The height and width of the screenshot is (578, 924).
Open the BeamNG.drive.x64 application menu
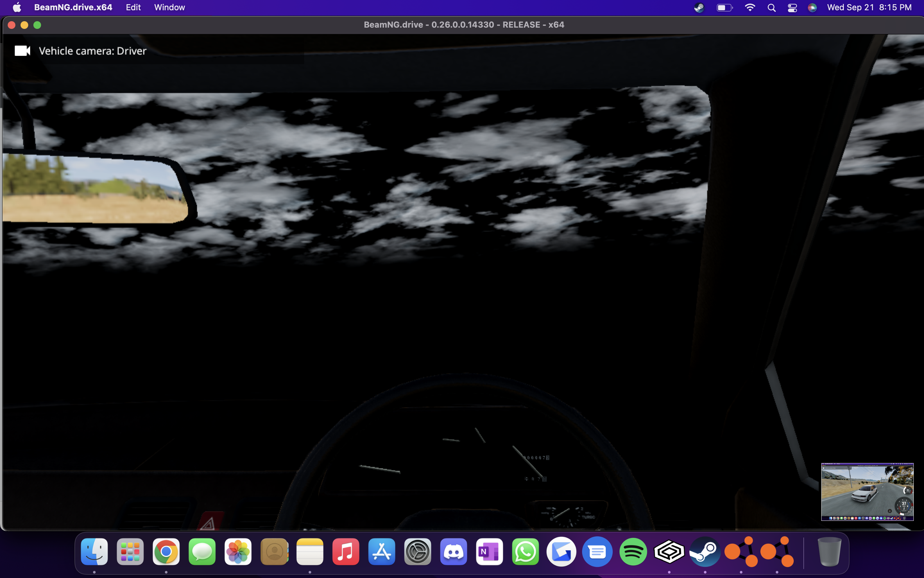click(73, 7)
